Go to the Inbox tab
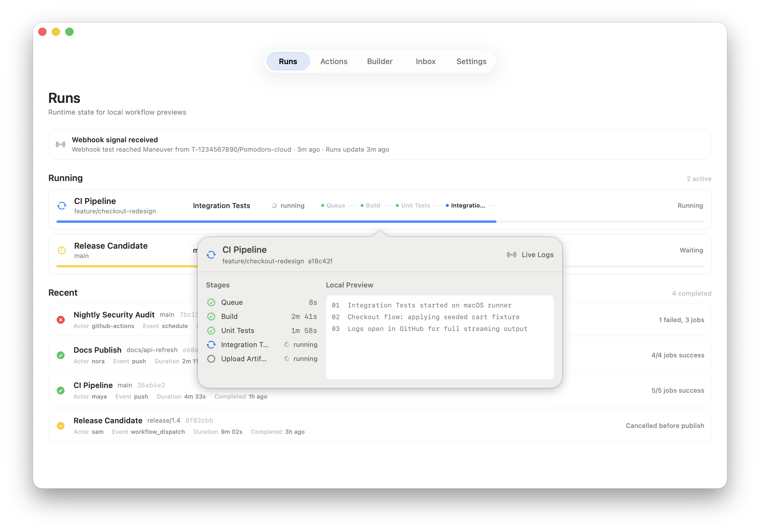This screenshot has height=532, width=760. pyautogui.click(x=425, y=61)
